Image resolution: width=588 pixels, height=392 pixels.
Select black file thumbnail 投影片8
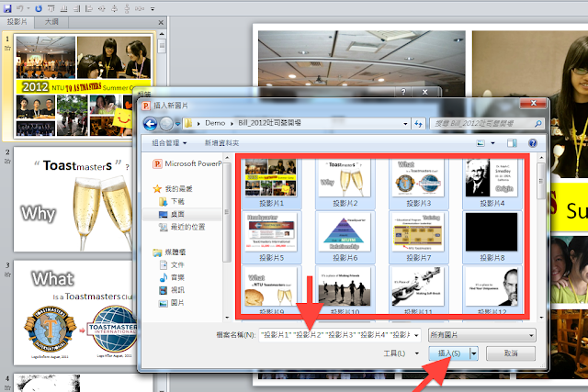click(x=492, y=237)
